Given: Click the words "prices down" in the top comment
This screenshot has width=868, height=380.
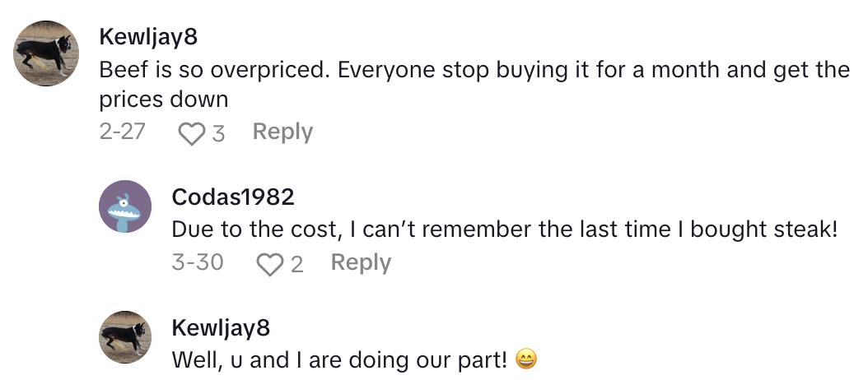Looking at the screenshot, I should (163, 100).
